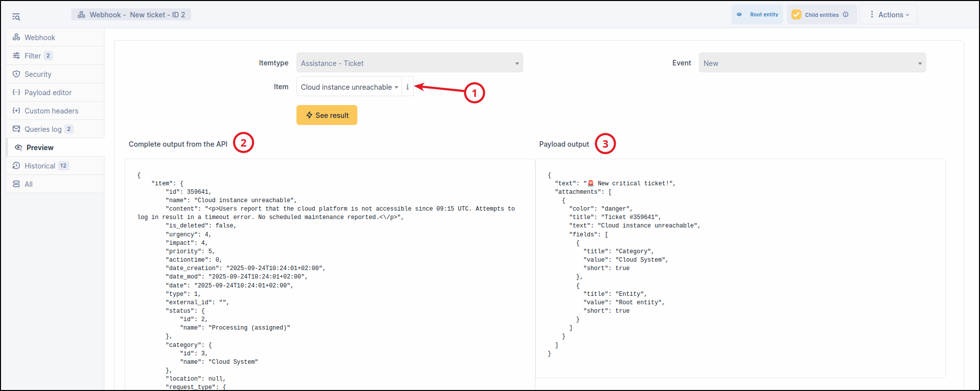Viewport: 980px width, 391px height.
Task: Expand the Item dropdown list
Action: coord(349,87)
